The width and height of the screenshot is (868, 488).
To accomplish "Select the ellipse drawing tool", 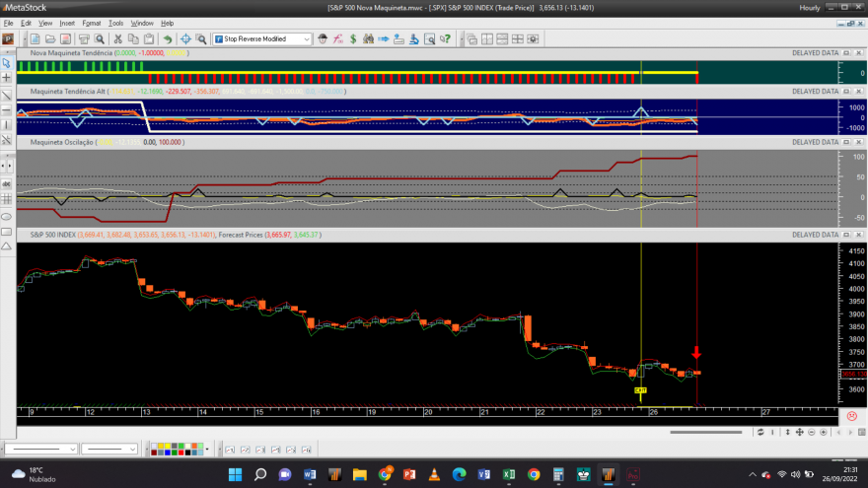I will point(7,216).
